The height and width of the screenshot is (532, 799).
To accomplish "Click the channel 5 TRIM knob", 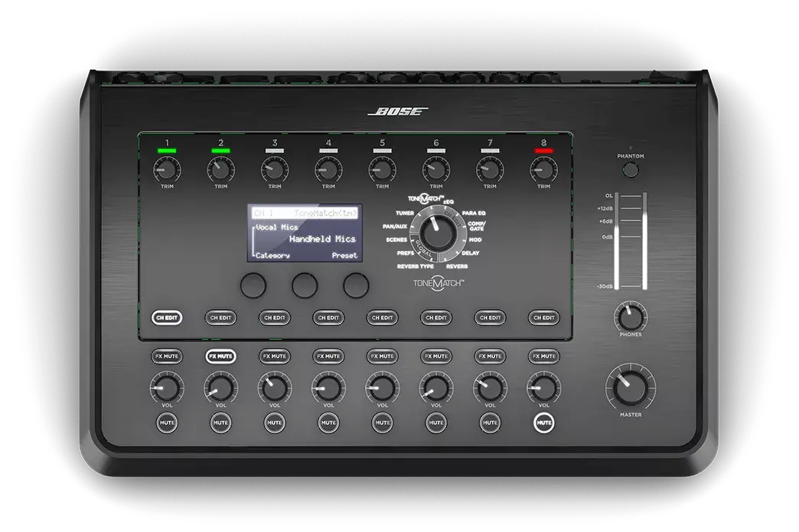I will pos(382,169).
